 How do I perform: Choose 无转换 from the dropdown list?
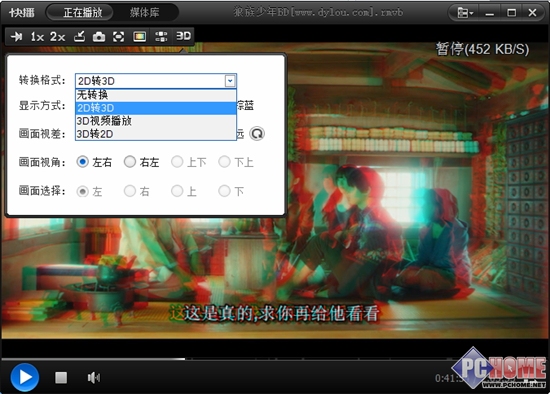pyautogui.click(x=156, y=95)
